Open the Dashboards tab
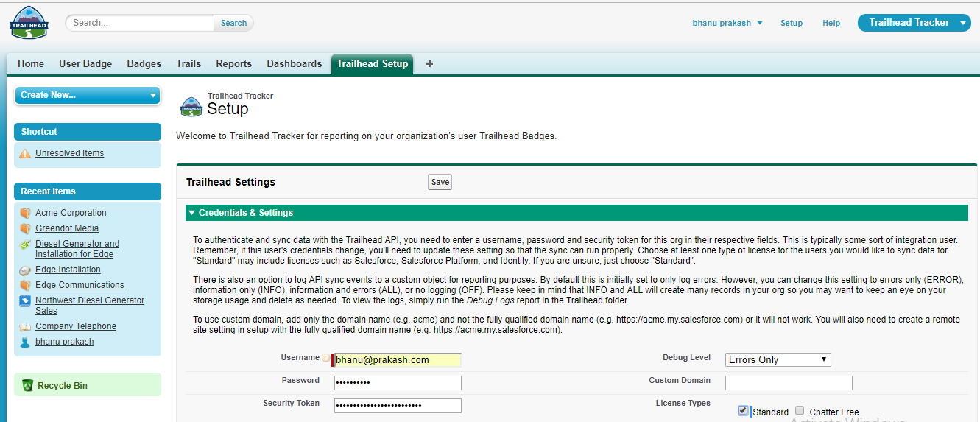This screenshot has height=422, width=980. (x=295, y=64)
